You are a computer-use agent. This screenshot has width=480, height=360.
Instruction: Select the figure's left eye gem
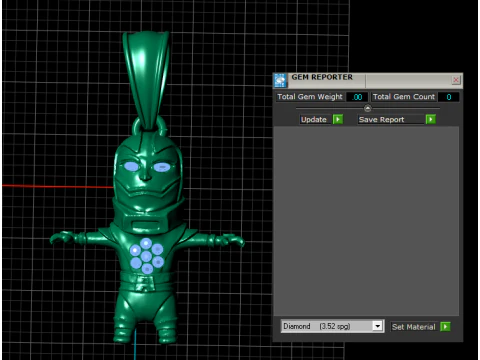pos(131,166)
